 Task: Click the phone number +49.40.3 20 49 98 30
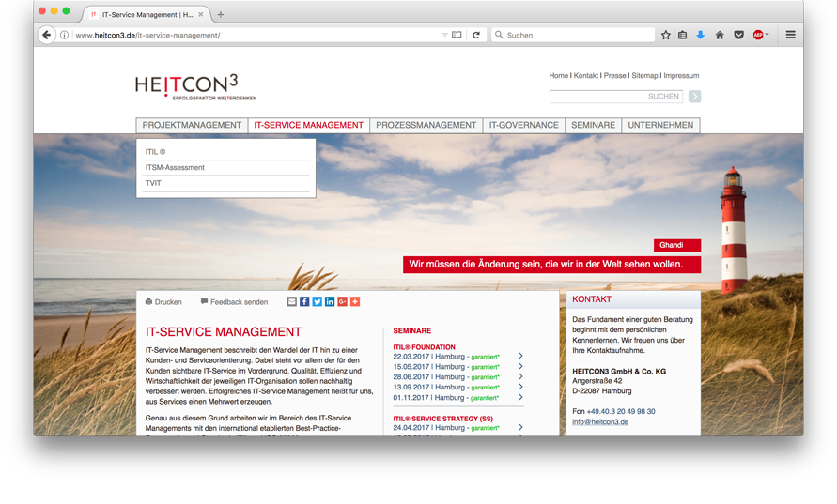tap(621, 411)
